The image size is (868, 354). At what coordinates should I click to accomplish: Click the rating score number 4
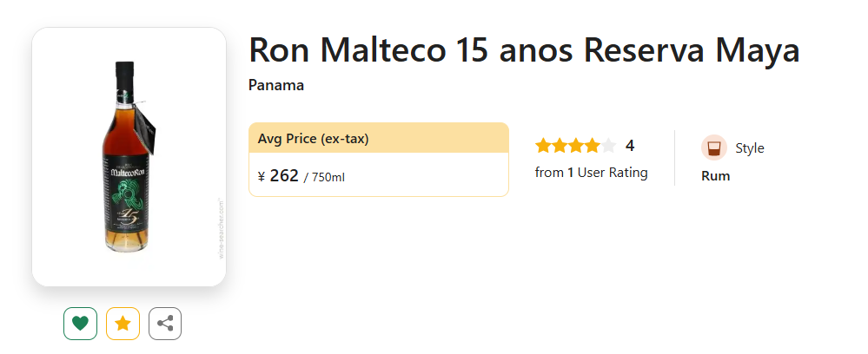[x=630, y=146]
